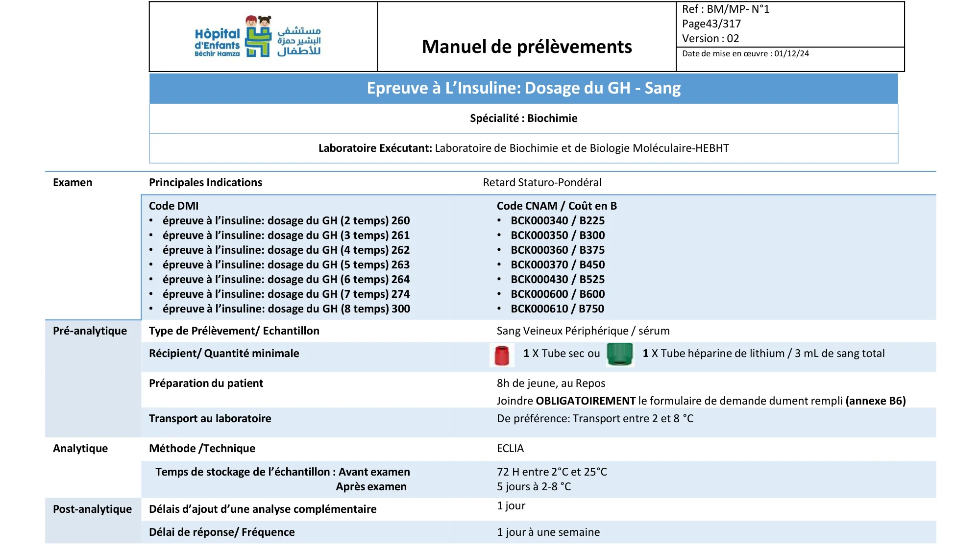Click the green lithium heparin tube icon

coord(620,354)
